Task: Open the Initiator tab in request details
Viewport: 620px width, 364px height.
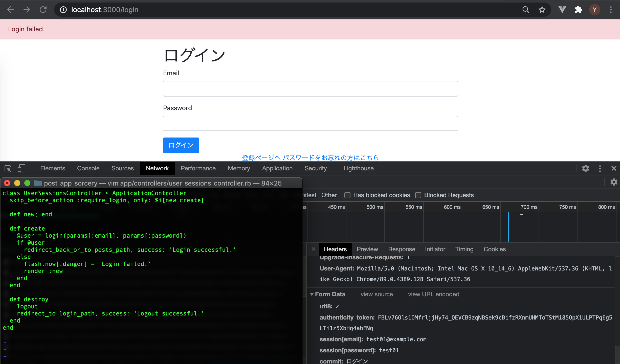Action: [435, 249]
